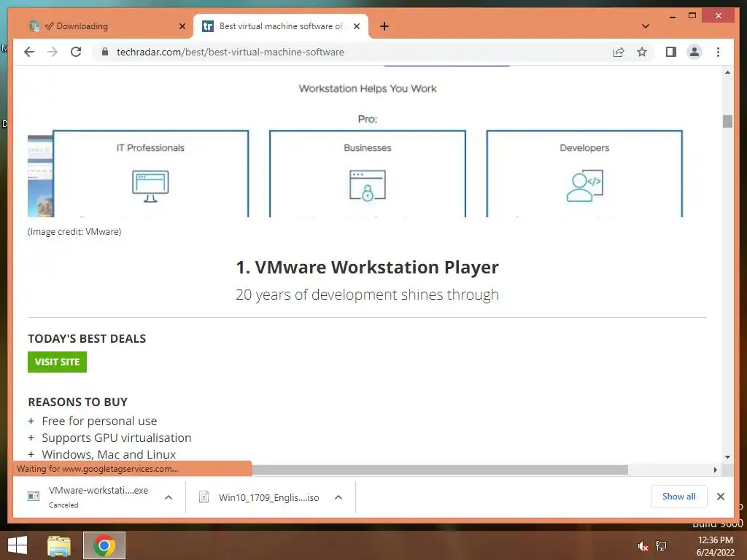This screenshot has height=560, width=747.
Task: Click the VMware Workstation Player heading
Action: [x=368, y=267]
